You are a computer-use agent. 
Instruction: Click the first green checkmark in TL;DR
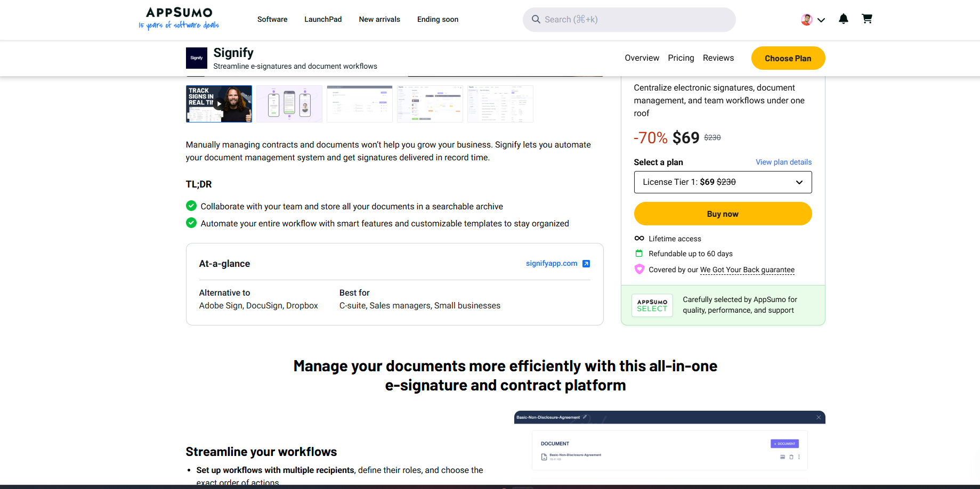[191, 206]
